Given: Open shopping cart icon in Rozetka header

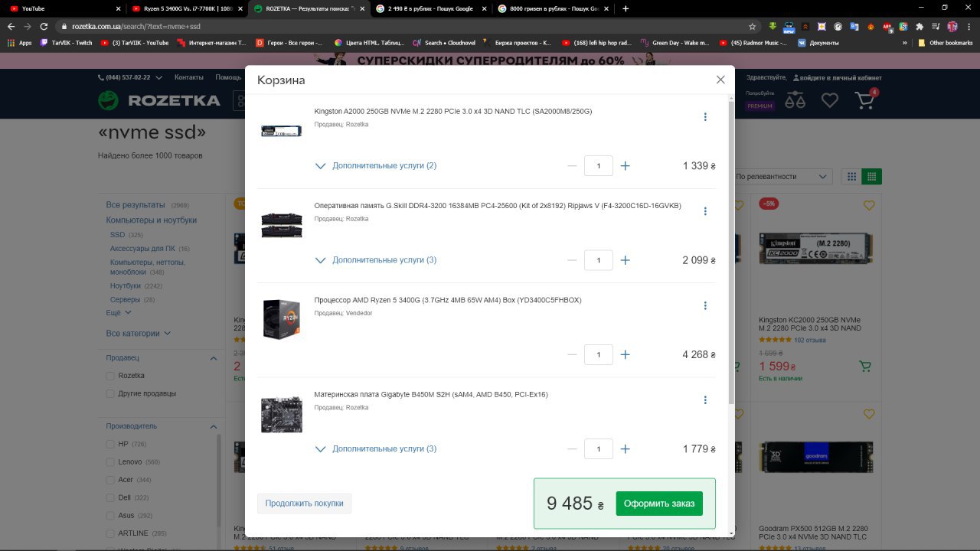Looking at the screenshot, I should [x=865, y=100].
